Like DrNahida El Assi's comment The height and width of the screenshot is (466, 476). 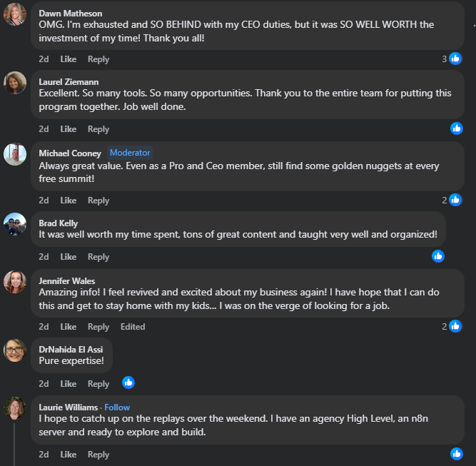69,383
